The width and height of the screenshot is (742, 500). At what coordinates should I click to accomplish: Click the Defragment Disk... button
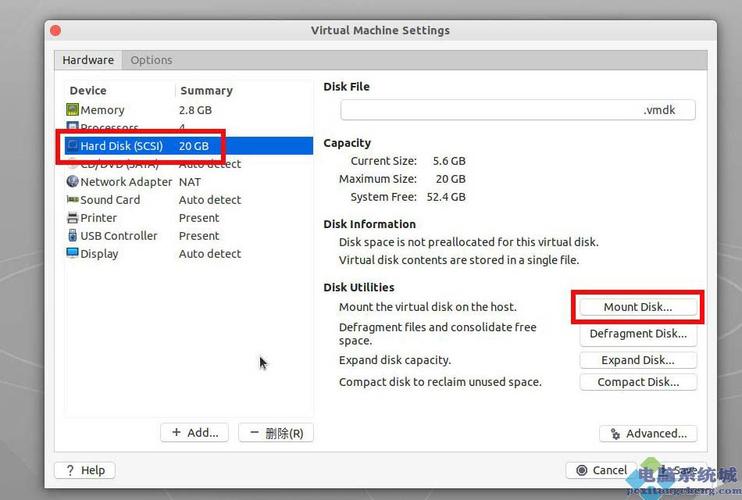tap(638, 333)
